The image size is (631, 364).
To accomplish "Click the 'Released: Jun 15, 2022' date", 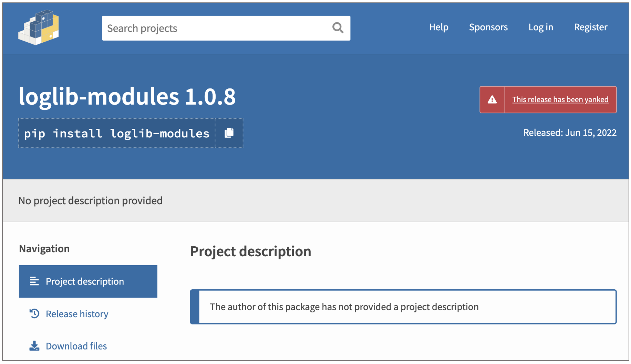I will click(570, 132).
